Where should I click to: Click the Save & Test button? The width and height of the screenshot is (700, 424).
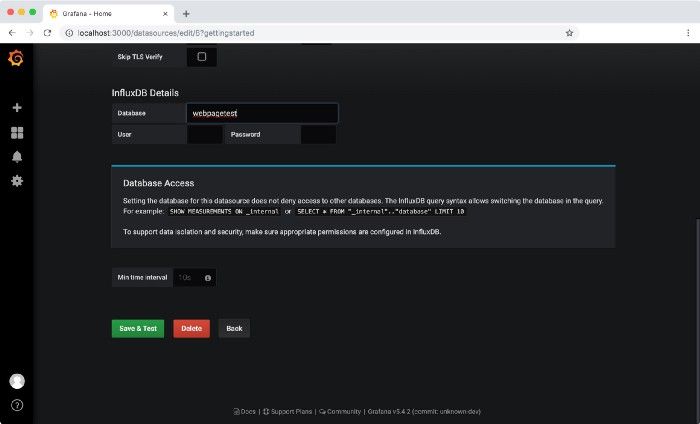[138, 328]
